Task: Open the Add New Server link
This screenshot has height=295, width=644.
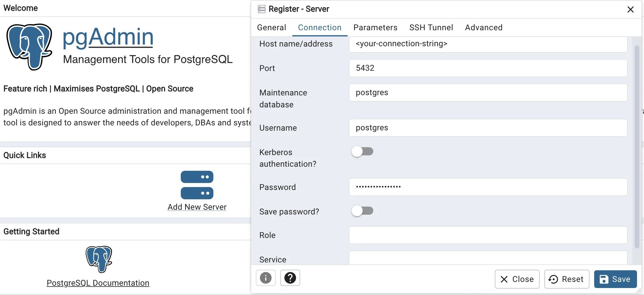Action: (197, 207)
